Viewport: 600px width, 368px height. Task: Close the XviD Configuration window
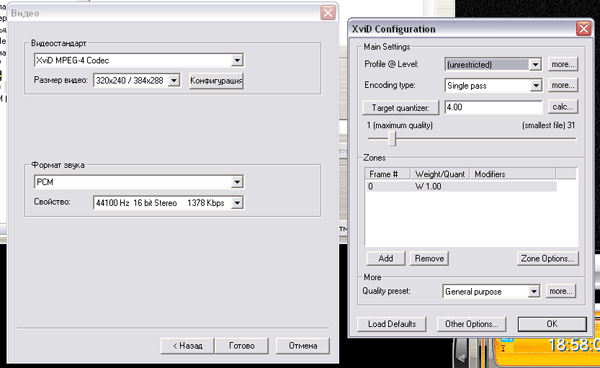584,29
